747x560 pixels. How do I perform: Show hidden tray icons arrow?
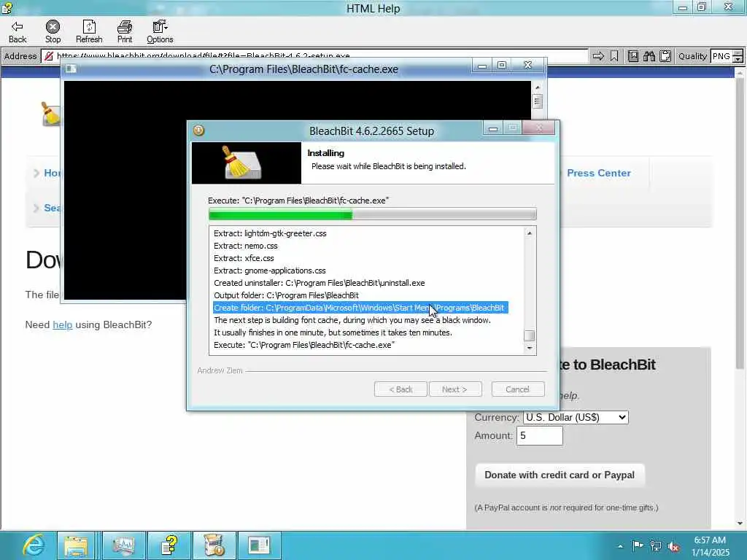(x=620, y=547)
